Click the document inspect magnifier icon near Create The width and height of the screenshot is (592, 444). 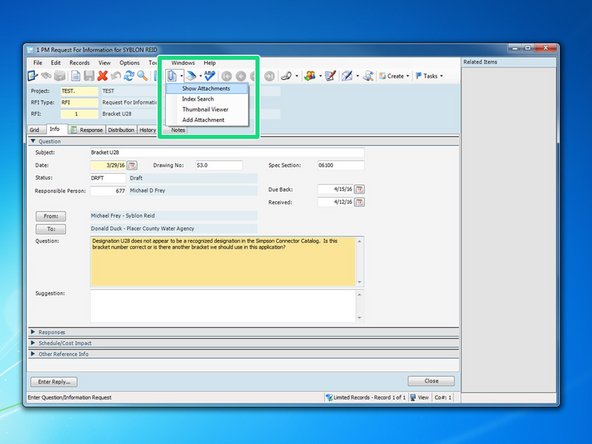click(x=368, y=76)
